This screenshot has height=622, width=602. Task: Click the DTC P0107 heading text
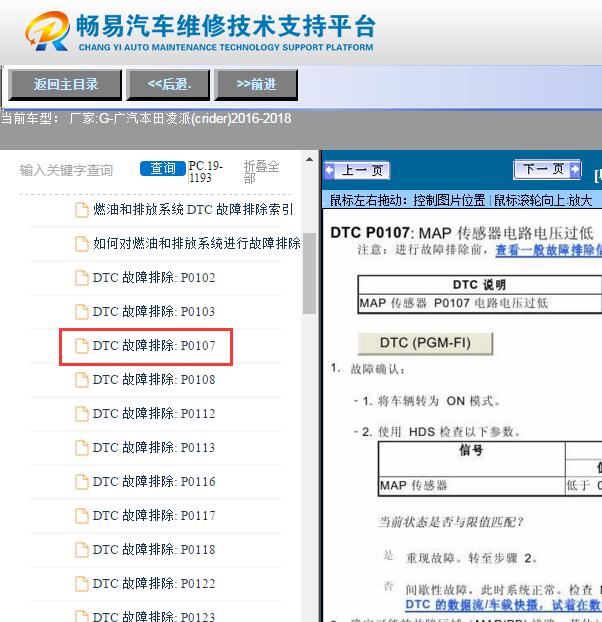(462, 233)
